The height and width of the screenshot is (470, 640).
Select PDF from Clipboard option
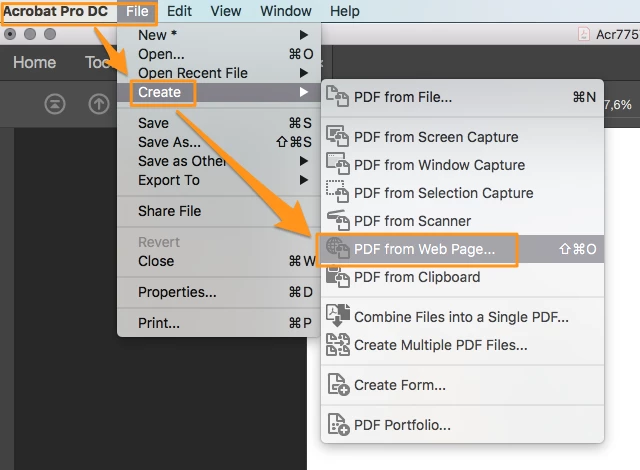(x=462, y=277)
